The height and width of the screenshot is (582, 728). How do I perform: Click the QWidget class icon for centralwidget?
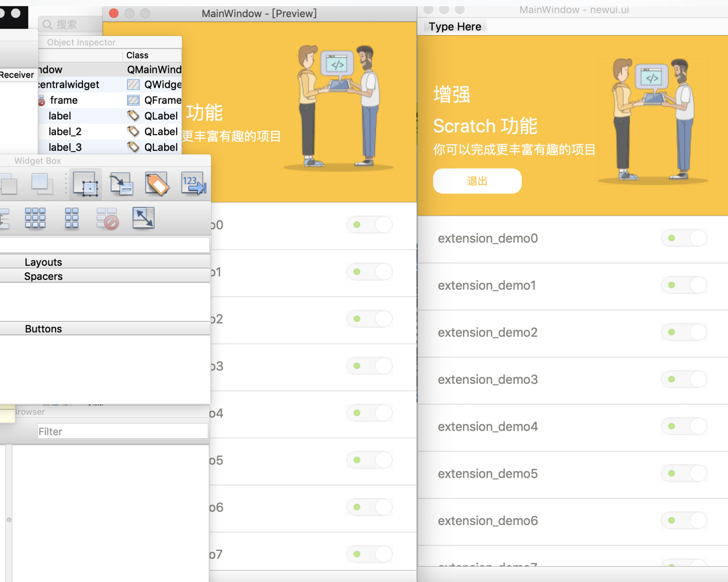pyautogui.click(x=133, y=84)
